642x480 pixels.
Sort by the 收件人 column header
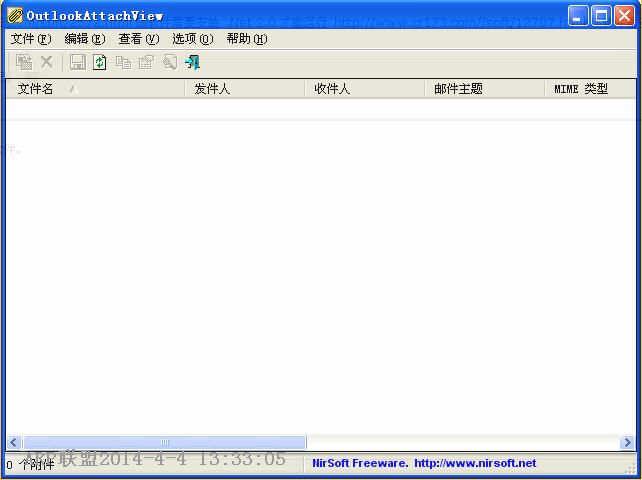coord(365,88)
